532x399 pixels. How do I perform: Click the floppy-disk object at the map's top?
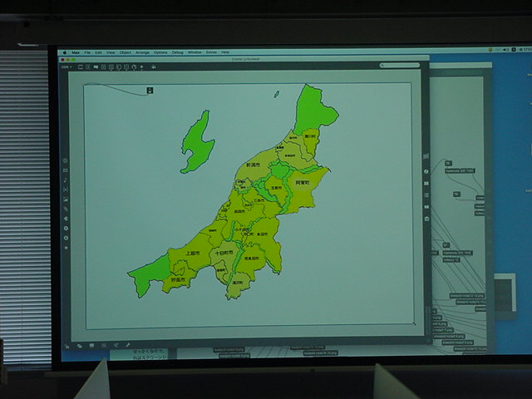tap(150, 91)
